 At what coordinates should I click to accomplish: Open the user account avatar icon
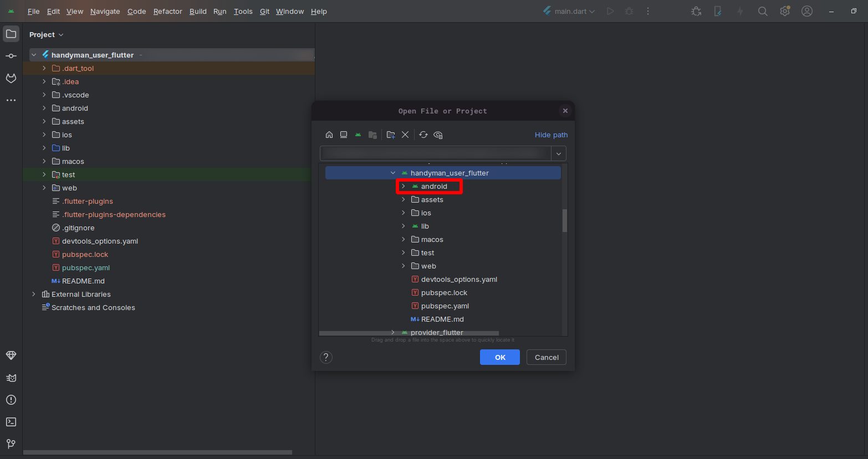tap(807, 11)
